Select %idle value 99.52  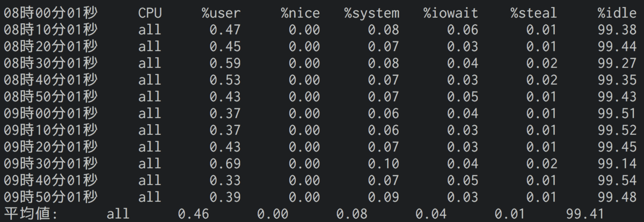click(617, 130)
